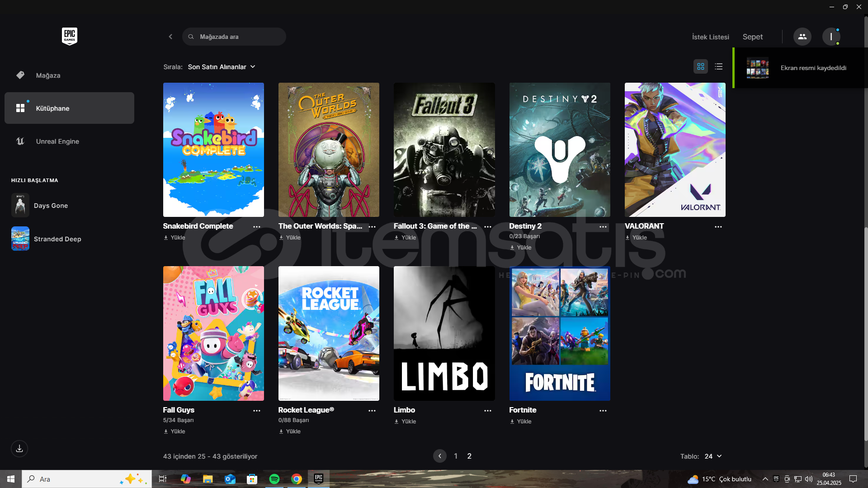
Task: Go to page 1
Action: pyautogui.click(x=456, y=456)
